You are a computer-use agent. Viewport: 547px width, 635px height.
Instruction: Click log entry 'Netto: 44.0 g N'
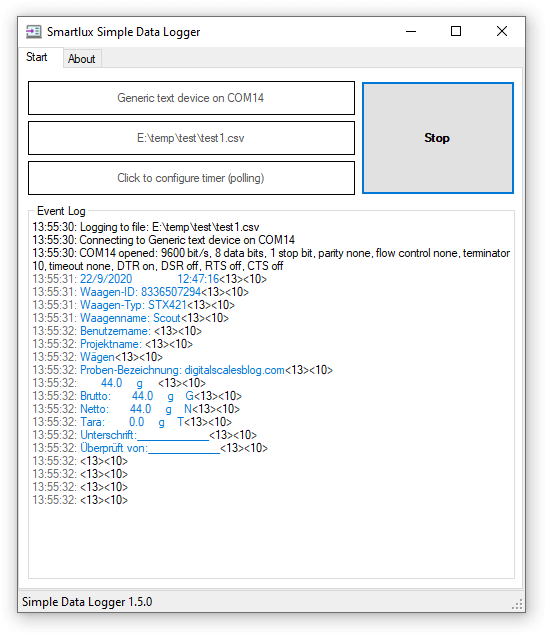[x=136, y=409]
